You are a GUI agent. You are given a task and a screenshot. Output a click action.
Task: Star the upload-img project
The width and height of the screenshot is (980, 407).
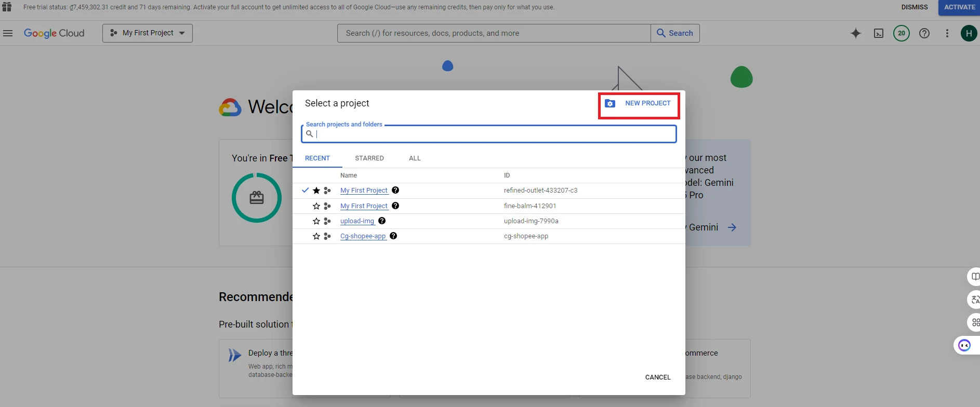pos(316,221)
